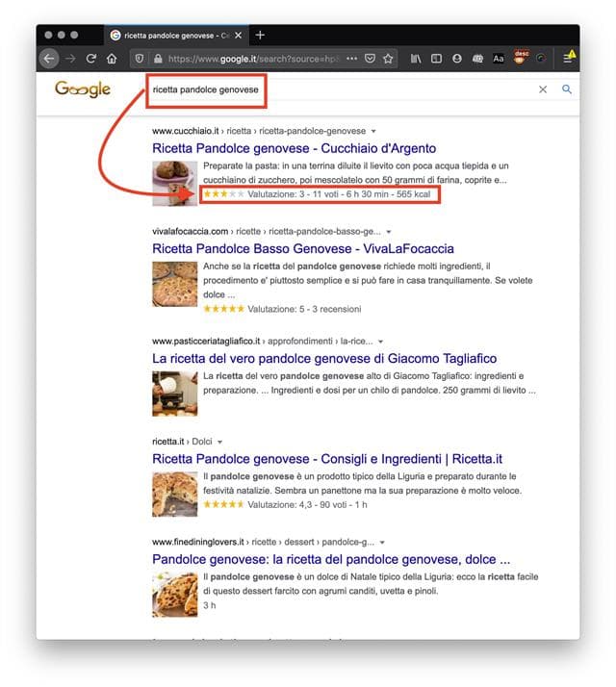Viewport: 616px width, 687px height.
Task: Open Ricetta Pandolce genovese Cucchiaio d'Argento link
Action: tap(295, 148)
